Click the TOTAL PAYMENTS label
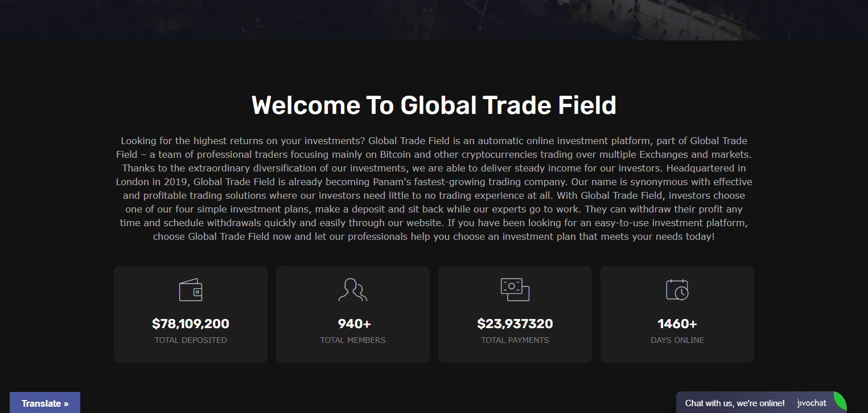Screen dimensions: 868x413 coord(515,340)
